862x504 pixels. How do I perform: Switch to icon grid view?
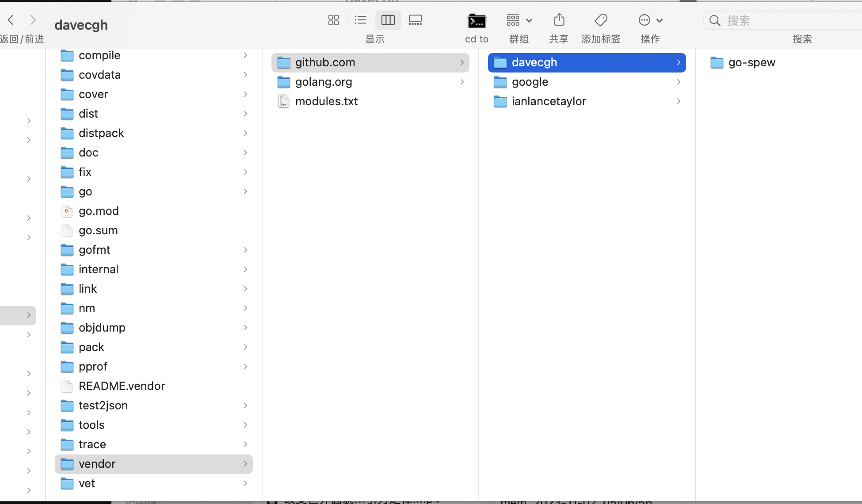click(x=333, y=20)
